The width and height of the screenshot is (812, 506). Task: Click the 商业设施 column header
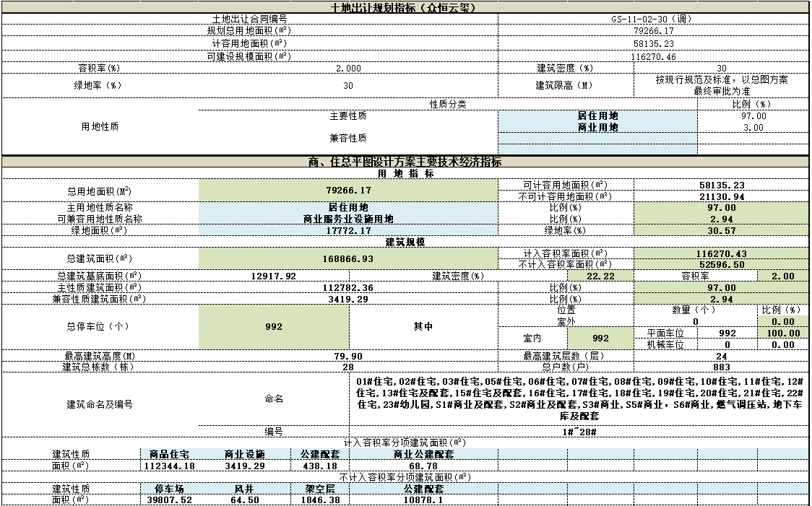click(x=244, y=454)
